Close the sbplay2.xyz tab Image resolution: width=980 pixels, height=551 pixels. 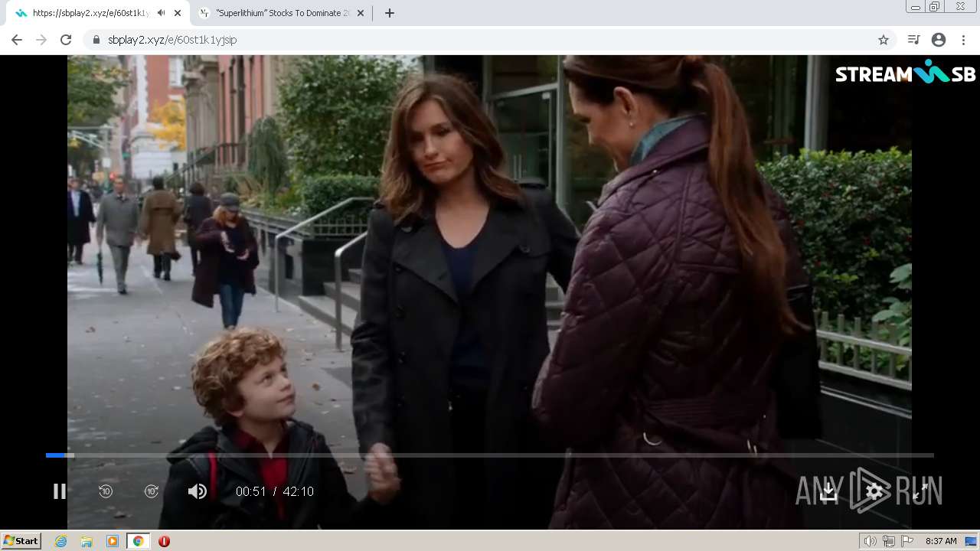[x=178, y=13]
